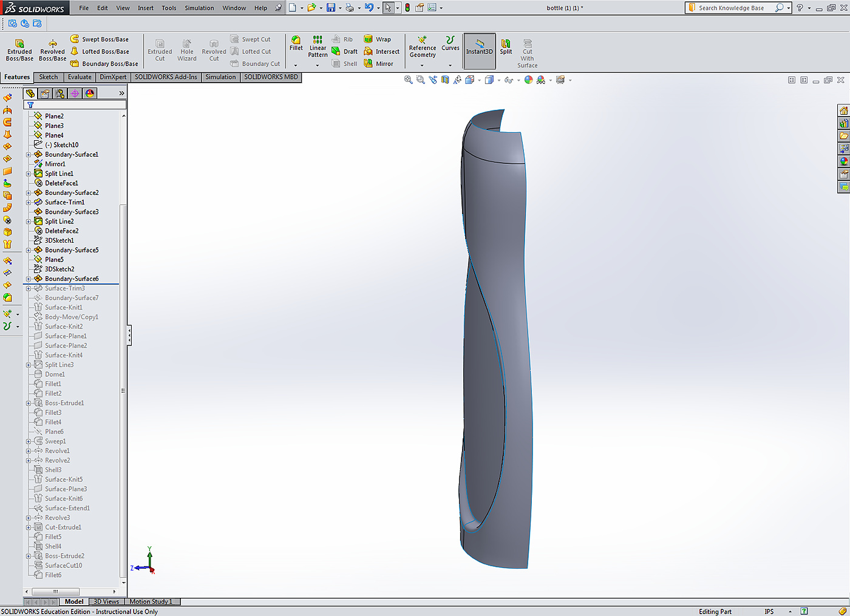850x616 pixels.
Task: Open the Reference Geometry dropdown arrow
Action: [422, 66]
